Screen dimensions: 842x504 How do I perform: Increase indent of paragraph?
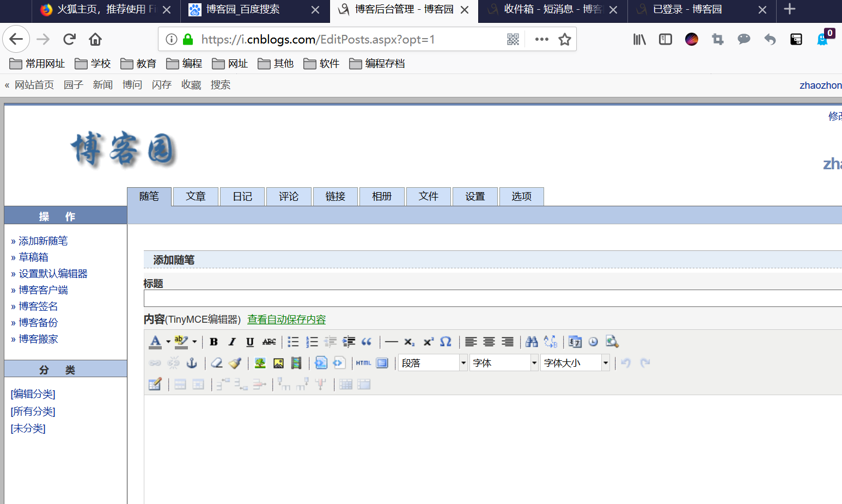click(349, 342)
